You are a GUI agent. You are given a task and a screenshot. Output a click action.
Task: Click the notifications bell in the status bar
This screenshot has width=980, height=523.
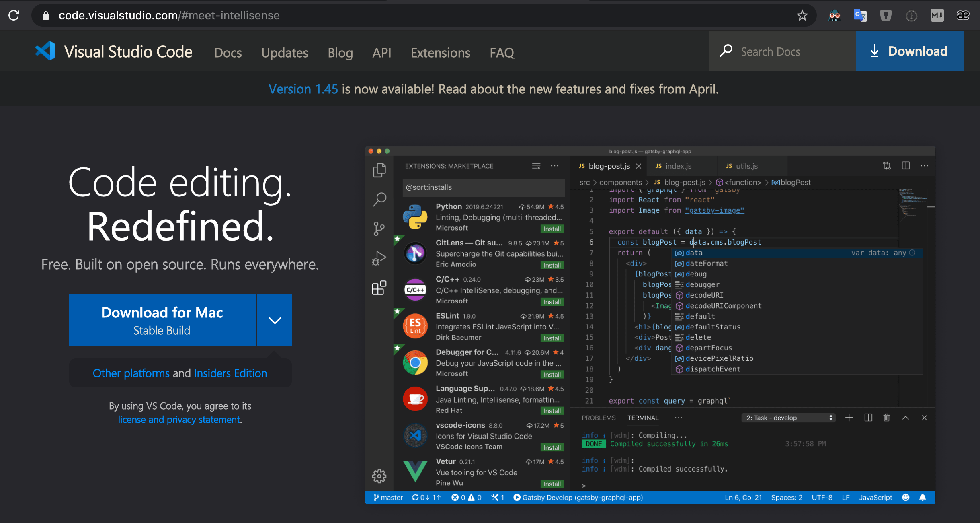coord(923,498)
